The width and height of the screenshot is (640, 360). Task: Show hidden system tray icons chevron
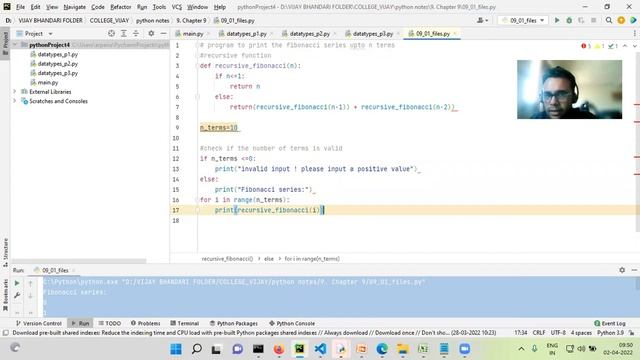point(521,349)
